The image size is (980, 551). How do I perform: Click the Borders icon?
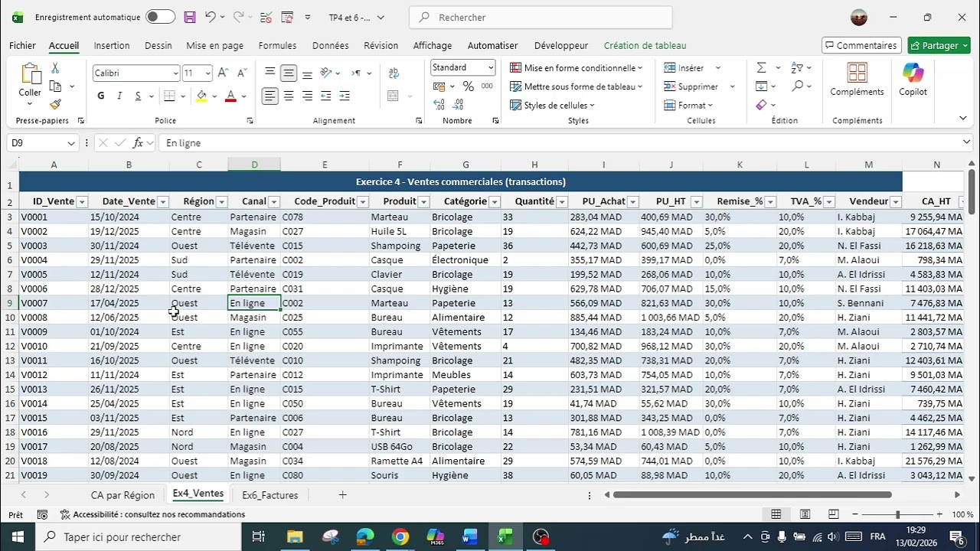(169, 96)
